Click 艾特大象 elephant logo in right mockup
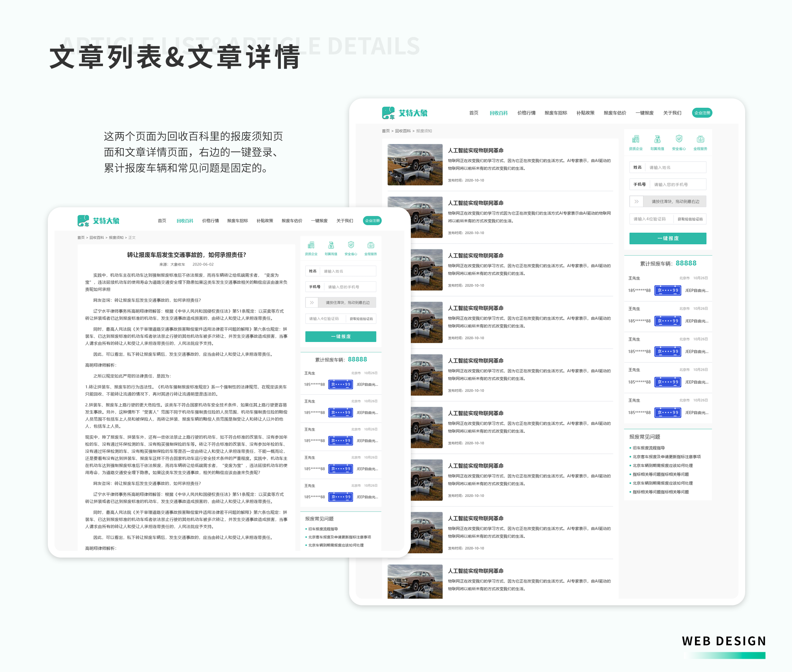The height and width of the screenshot is (672, 792). 388,113
